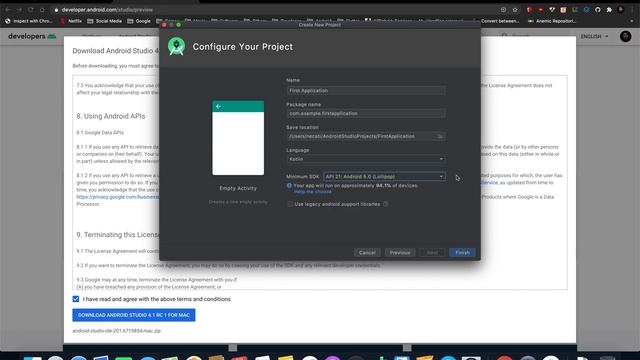Click the Cancel button in the dialog

(x=367, y=253)
